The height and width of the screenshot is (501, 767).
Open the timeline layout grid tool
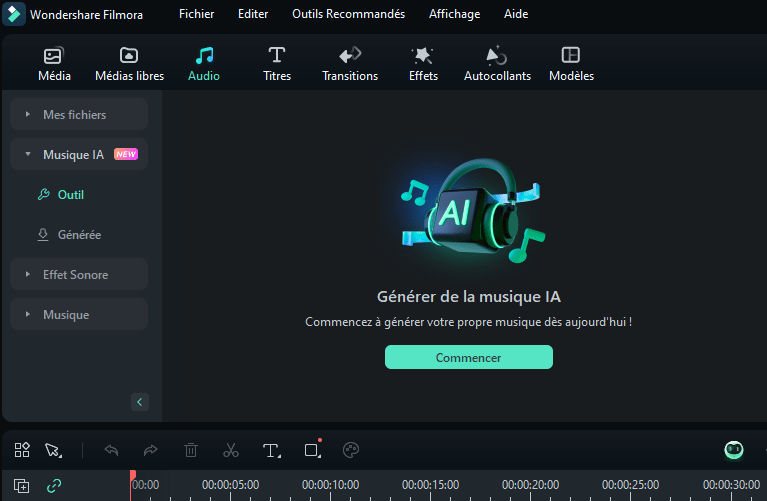pos(22,450)
